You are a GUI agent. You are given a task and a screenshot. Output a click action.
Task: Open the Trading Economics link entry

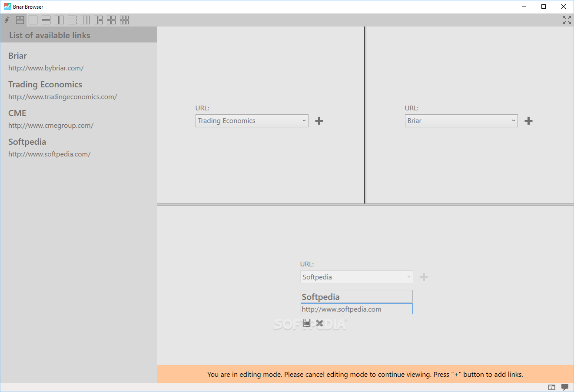point(45,84)
